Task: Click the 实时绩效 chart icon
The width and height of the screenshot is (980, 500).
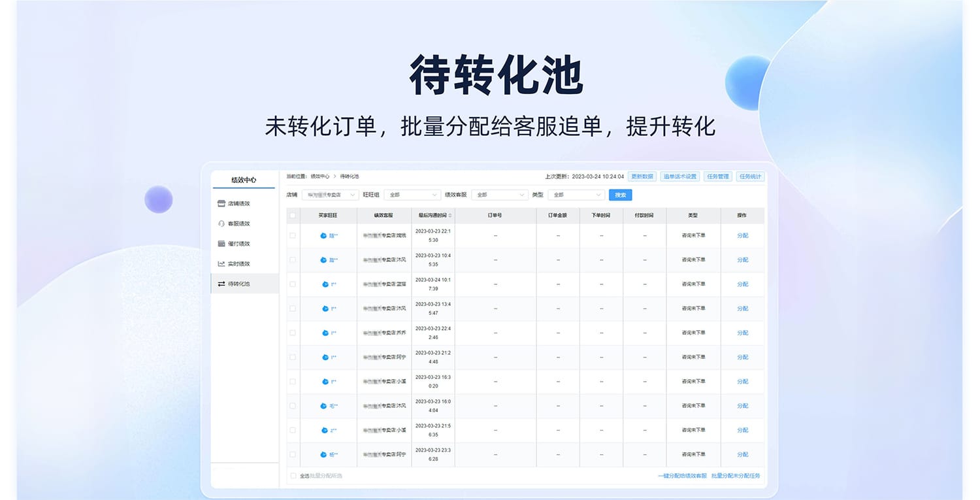Action: (x=221, y=264)
